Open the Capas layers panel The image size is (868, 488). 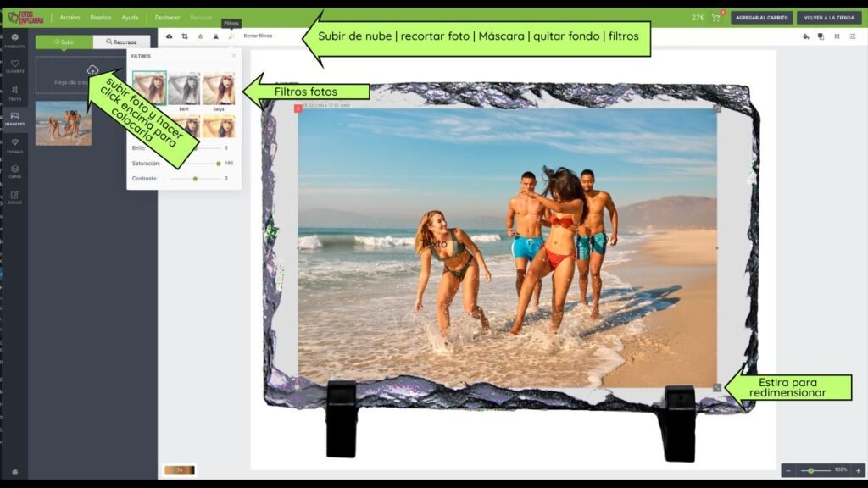click(x=14, y=171)
